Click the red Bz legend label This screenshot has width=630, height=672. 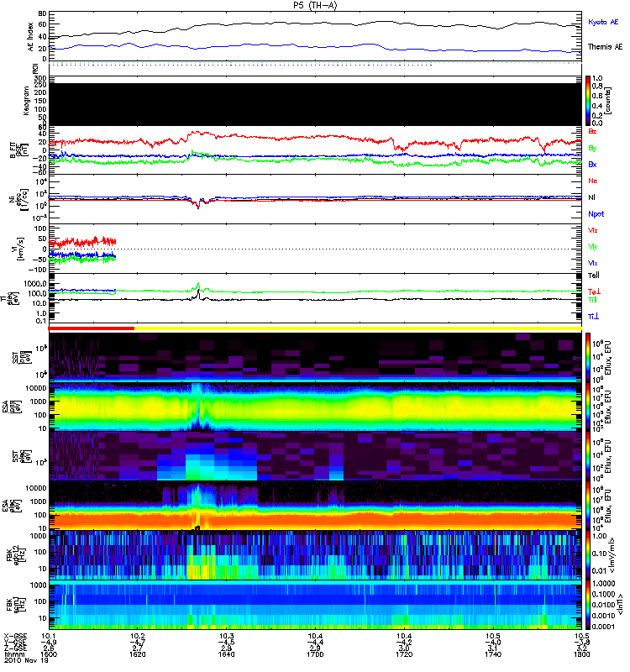(592, 131)
